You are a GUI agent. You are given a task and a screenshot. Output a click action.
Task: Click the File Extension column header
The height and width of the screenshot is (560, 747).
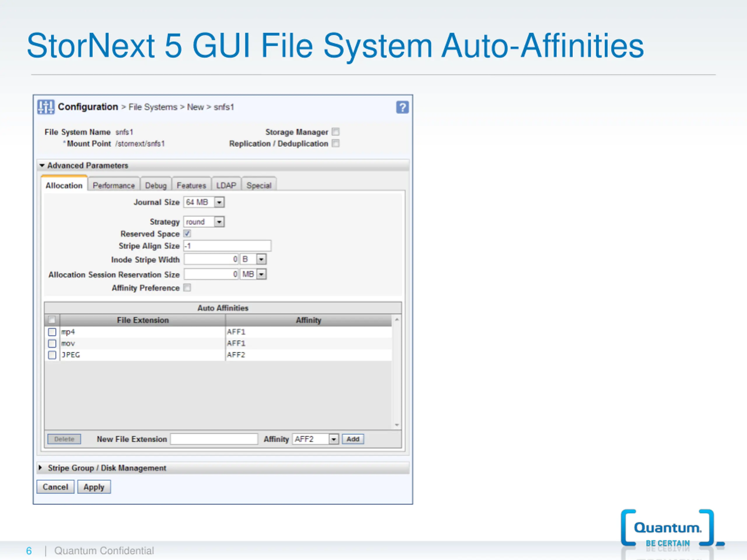click(x=142, y=320)
